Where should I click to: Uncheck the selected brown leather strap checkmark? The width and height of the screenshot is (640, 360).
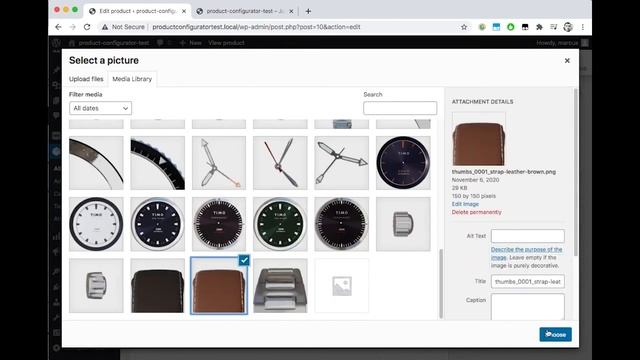244,260
